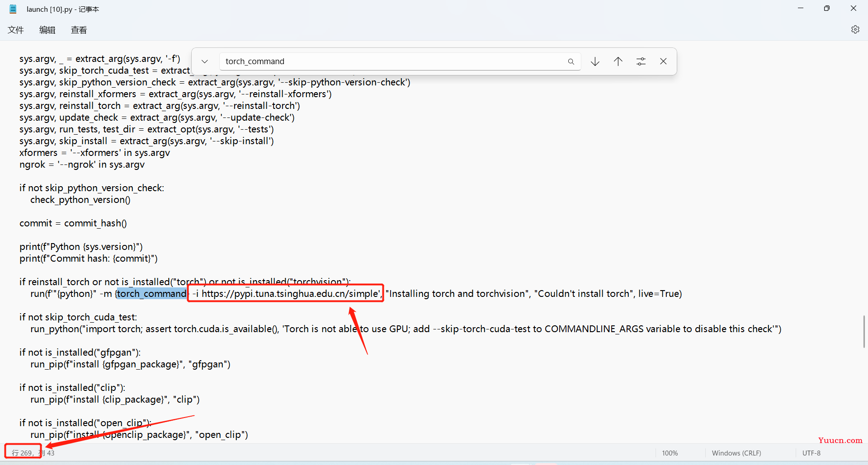
Task: Click the magnifier search icon
Action: [571, 61]
